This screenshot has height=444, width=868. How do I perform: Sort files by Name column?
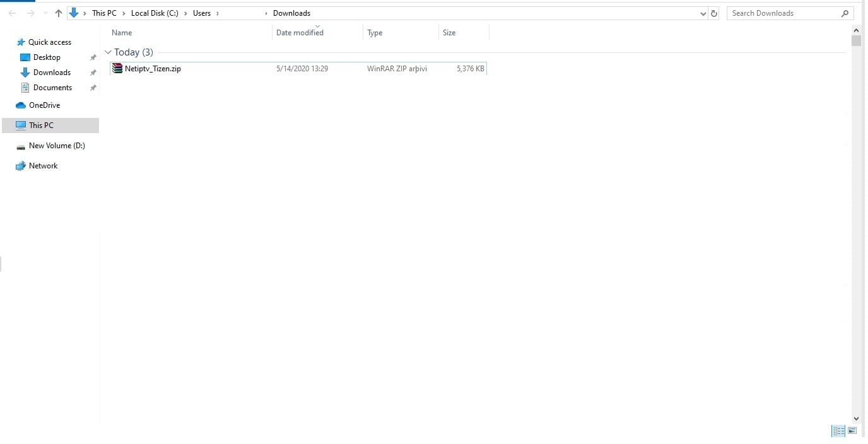[122, 33]
